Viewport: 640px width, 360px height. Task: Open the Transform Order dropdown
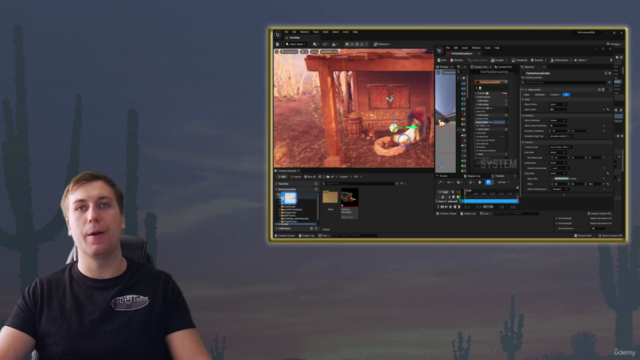coord(560,147)
